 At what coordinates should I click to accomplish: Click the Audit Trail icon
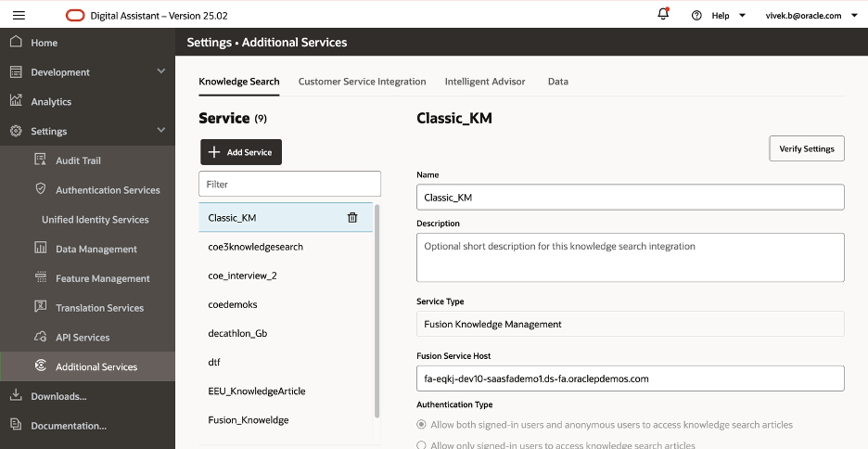pyautogui.click(x=41, y=160)
